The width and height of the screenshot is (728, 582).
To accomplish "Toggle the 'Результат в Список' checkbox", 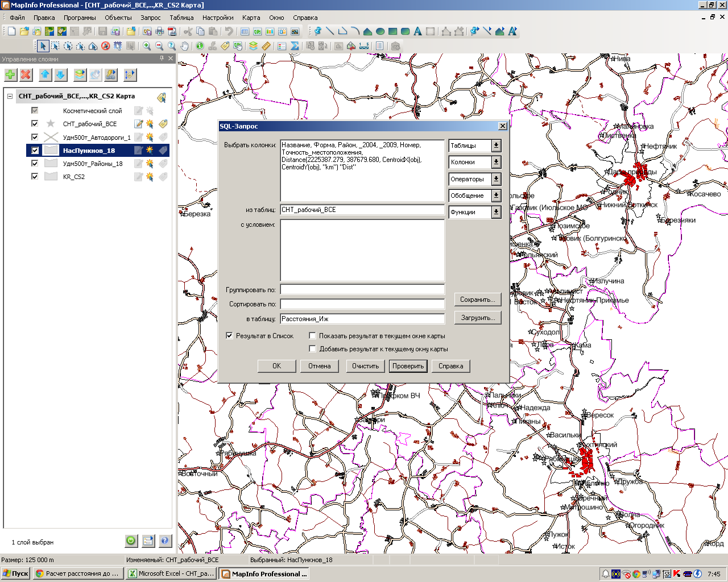I will pos(230,336).
